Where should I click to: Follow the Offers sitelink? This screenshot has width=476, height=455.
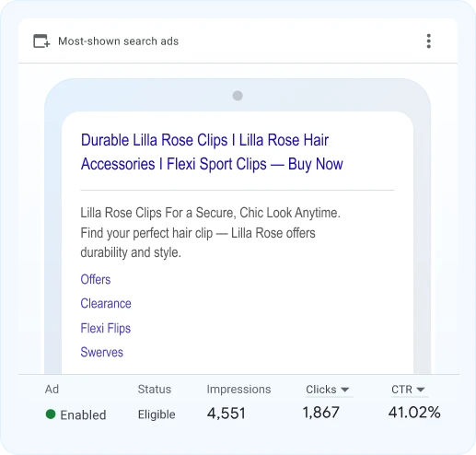pos(96,279)
